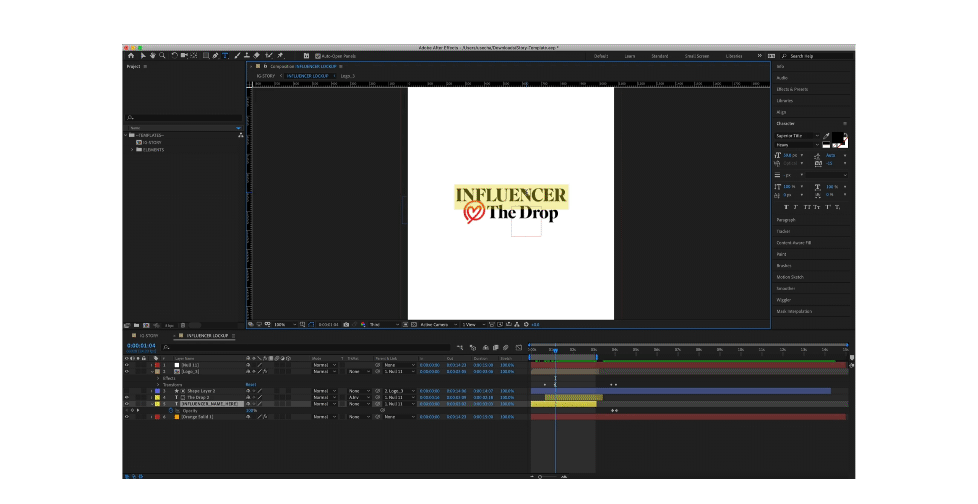The image size is (978, 504).
Task: Select the Learn workspace
Action: (630, 56)
